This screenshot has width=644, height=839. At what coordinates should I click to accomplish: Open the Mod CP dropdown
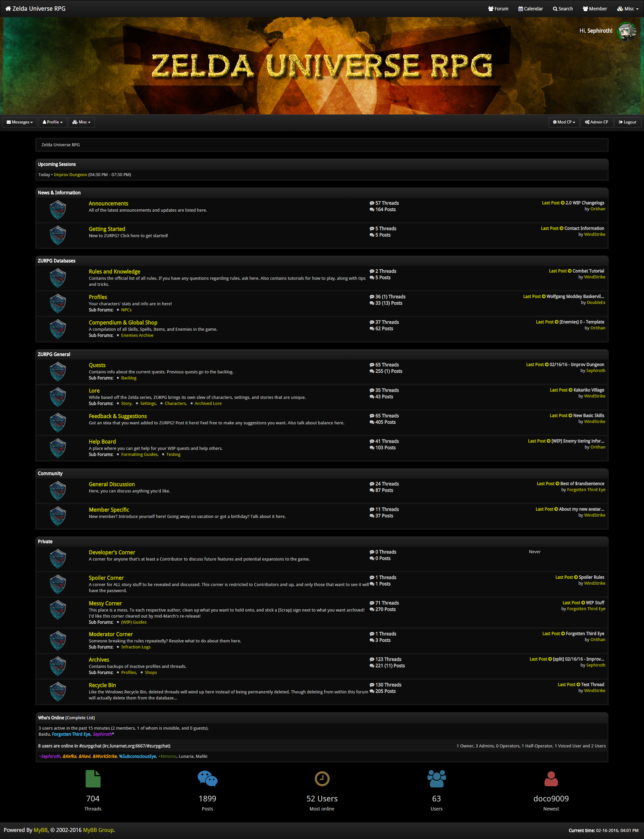click(x=564, y=122)
